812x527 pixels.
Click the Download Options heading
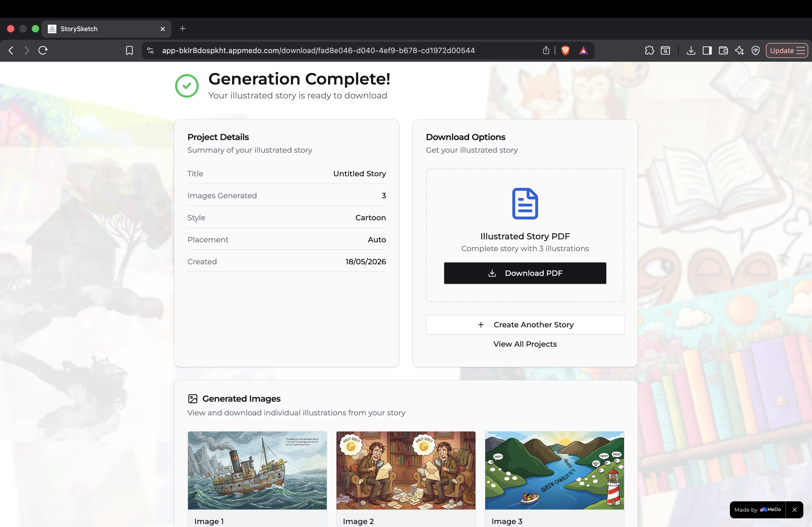click(465, 137)
